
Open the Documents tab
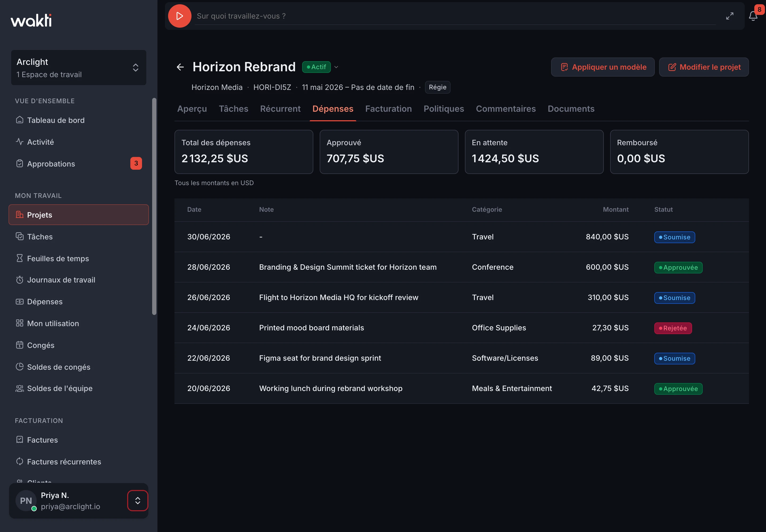click(571, 109)
